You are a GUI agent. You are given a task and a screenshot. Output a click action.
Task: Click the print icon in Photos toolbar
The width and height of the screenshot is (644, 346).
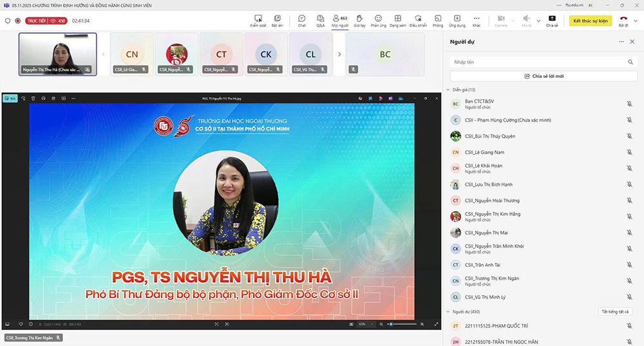(43, 98)
